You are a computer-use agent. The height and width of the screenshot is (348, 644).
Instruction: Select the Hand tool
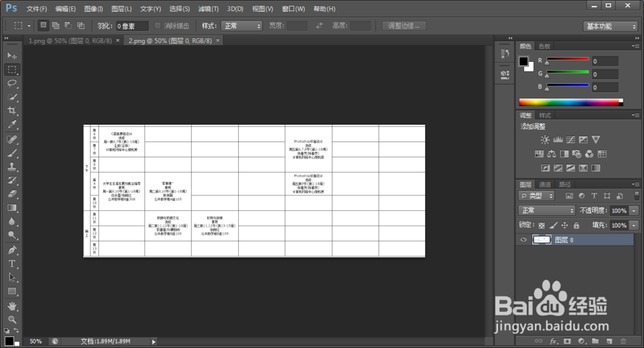coord(12,306)
